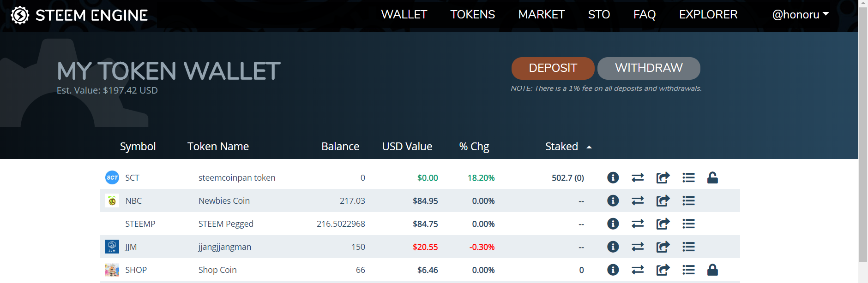The width and height of the screenshot is (868, 283).
Task: Click send icon in STEEM Pegged row
Action: [663, 224]
